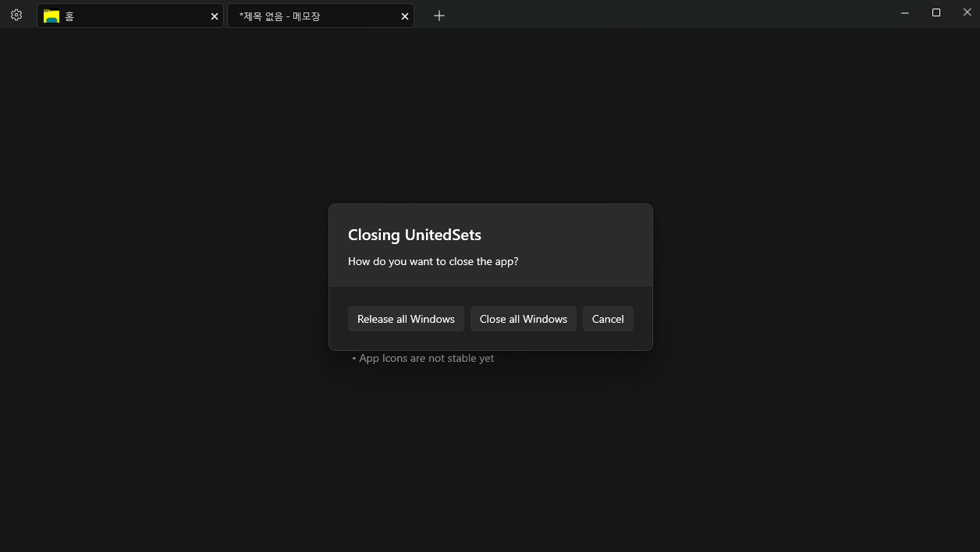
Task: Cancel the closing dialog
Action: pos(608,319)
